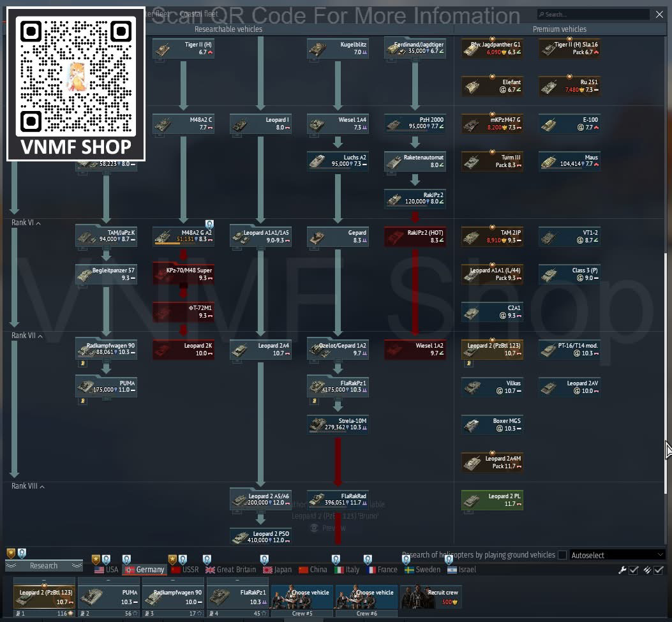Viewport: 672px width, 622px height.
Task: Select the Gepard anti-air vehicle
Action: [338, 237]
